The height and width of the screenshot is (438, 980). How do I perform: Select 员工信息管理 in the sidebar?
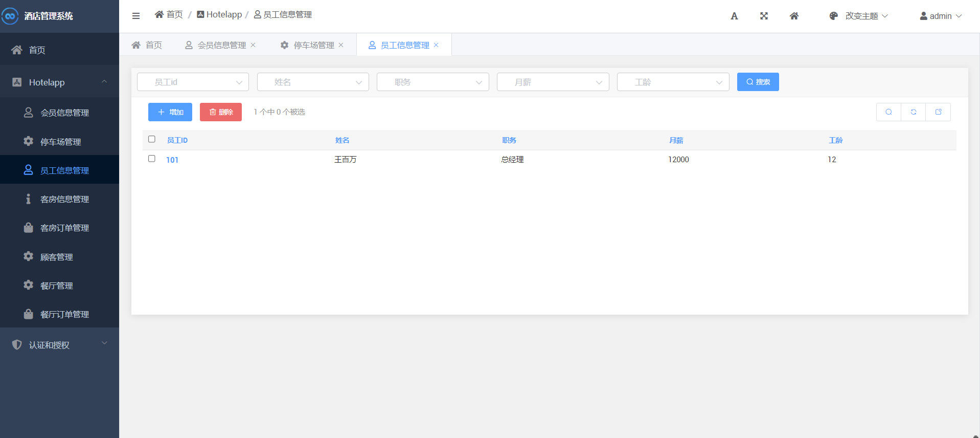tap(59, 170)
